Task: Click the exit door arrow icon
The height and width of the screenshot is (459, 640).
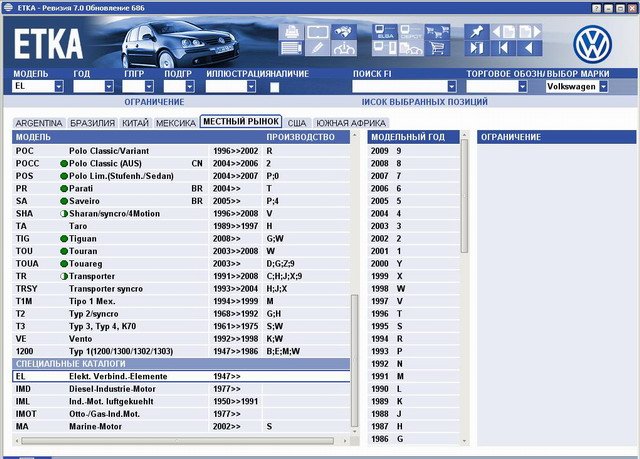Action: (476, 48)
